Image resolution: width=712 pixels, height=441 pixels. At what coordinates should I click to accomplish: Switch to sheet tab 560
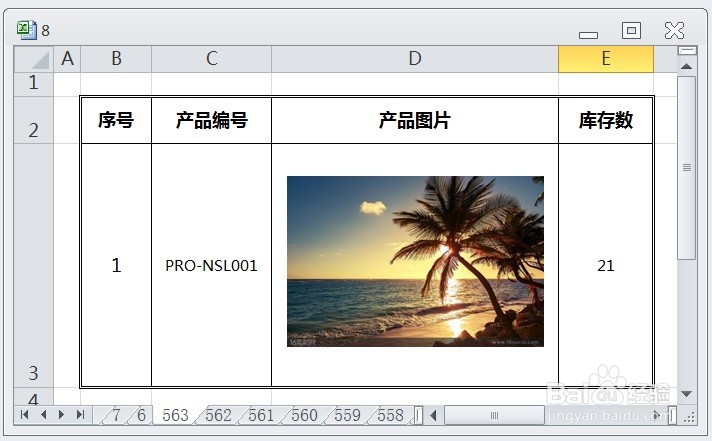point(304,415)
